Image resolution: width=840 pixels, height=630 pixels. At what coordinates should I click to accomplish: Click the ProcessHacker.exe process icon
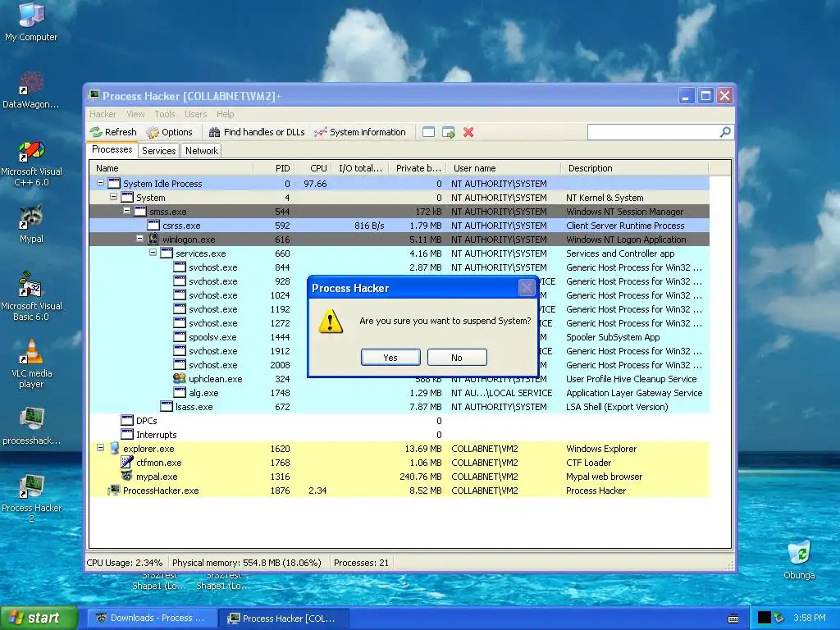coord(114,490)
